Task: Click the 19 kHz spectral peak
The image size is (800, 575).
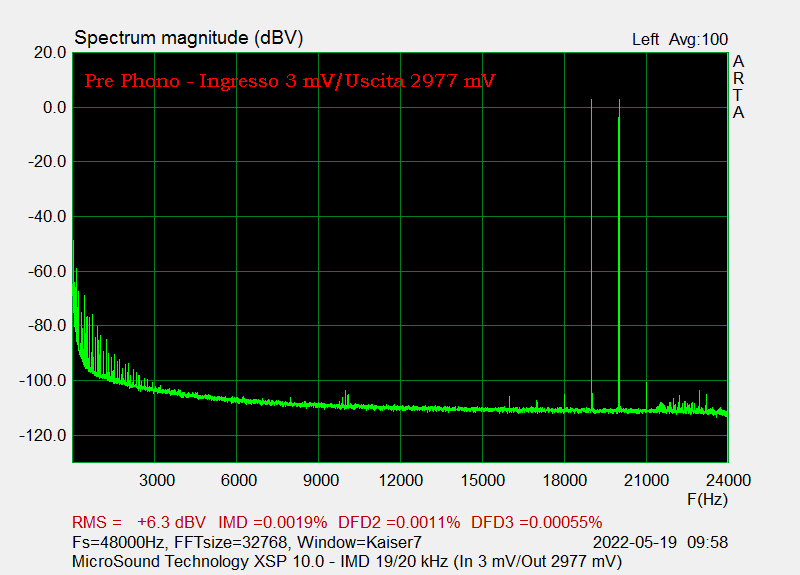Action: (592, 255)
